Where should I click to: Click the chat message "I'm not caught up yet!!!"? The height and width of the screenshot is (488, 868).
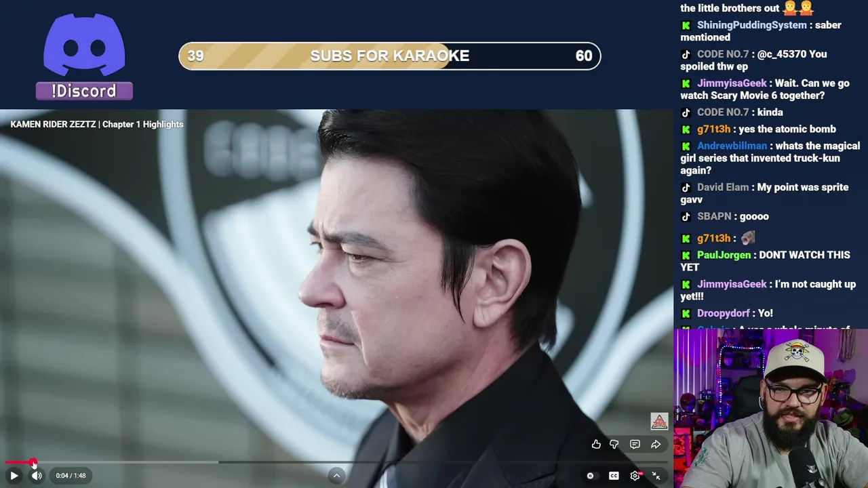pyautogui.click(x=768, y=290)
